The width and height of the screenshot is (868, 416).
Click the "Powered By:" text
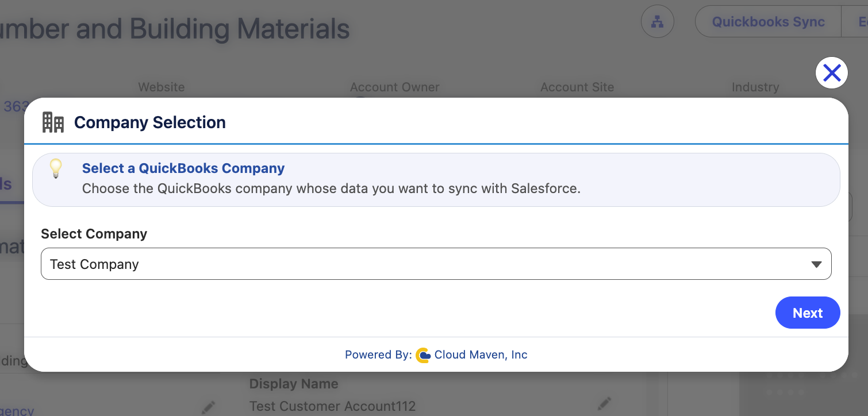[378, 355]
